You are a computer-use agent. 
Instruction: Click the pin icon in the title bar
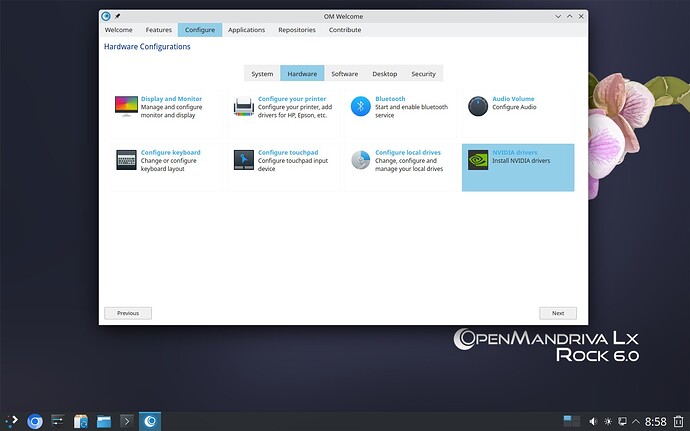(x=117, y=16)
